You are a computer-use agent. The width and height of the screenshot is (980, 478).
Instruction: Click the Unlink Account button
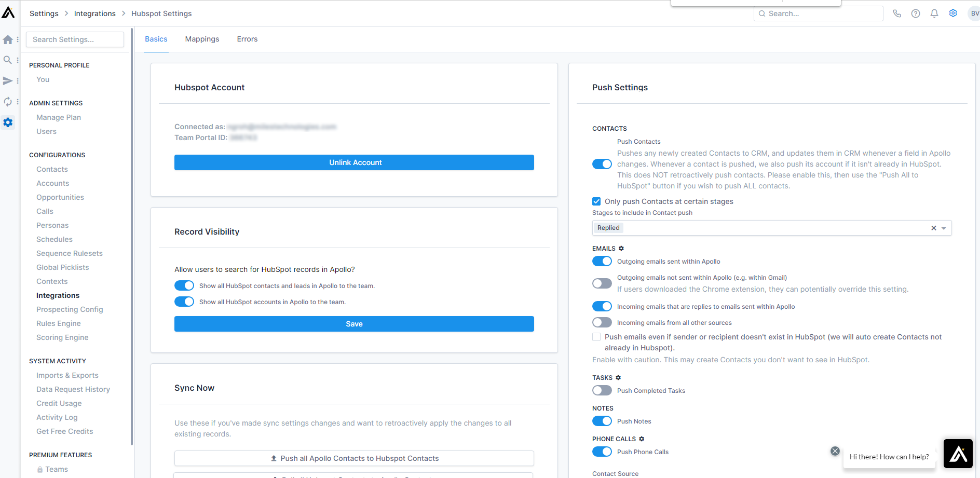click(354, 162)
